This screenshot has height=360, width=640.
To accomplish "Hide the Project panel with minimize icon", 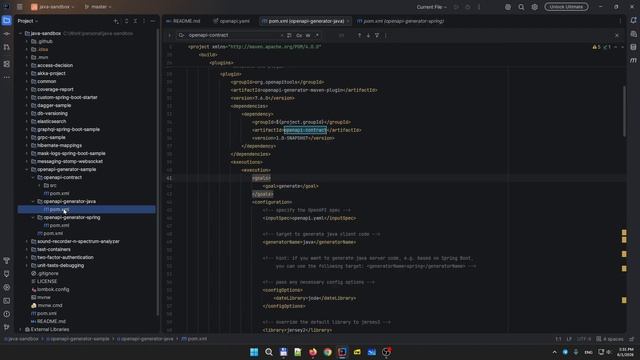I will [153, 21].
